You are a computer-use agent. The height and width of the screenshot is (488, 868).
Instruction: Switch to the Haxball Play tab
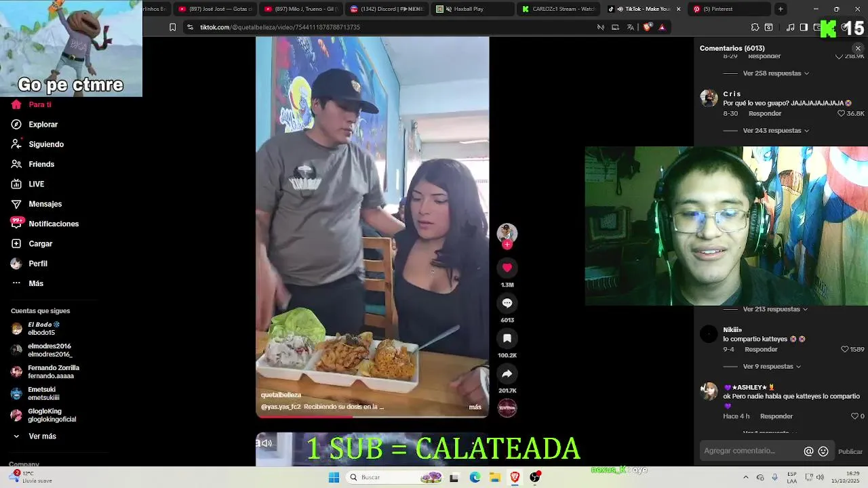pos(473,9)
